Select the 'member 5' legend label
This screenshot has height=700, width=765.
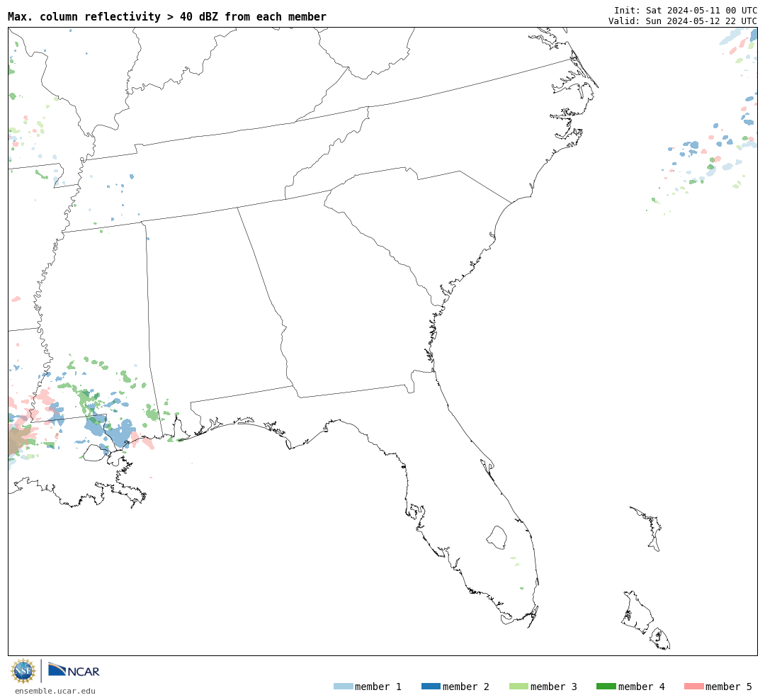tap(729, 687)
